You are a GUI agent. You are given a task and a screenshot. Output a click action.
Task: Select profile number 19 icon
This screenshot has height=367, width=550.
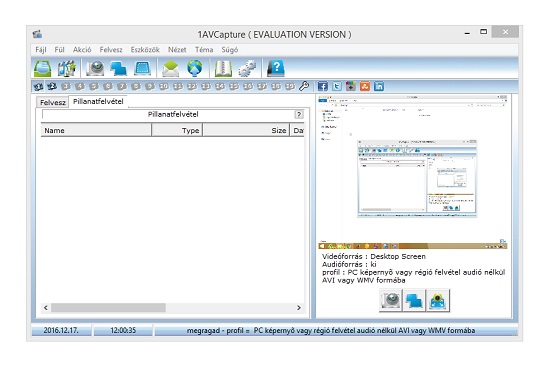point(290,86)
